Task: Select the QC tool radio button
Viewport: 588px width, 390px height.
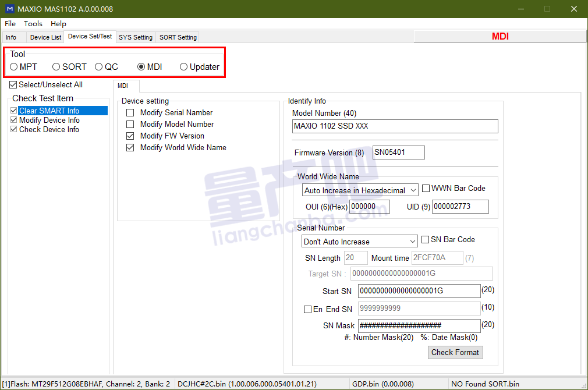Action: tap(98, 67)
